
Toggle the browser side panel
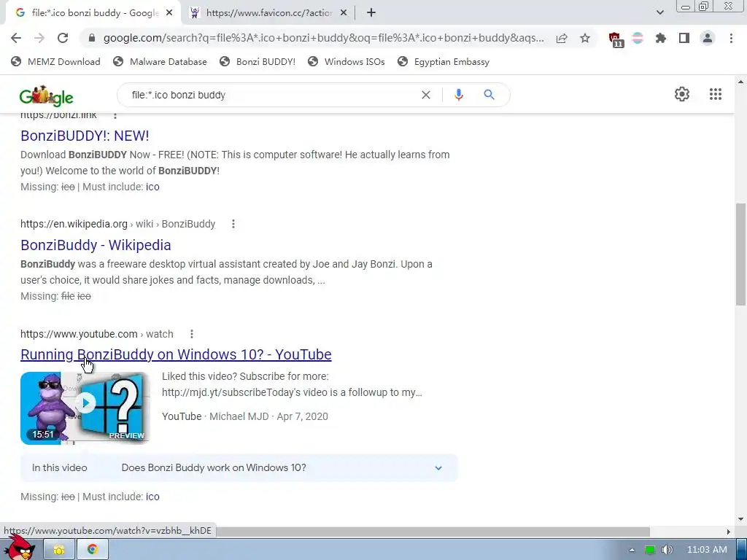click(684, 38)
